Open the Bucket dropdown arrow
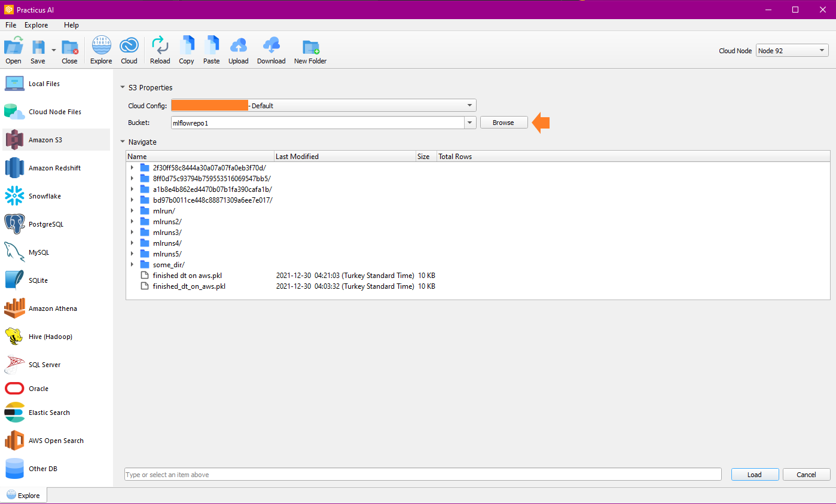 click(x=470, y=123)
